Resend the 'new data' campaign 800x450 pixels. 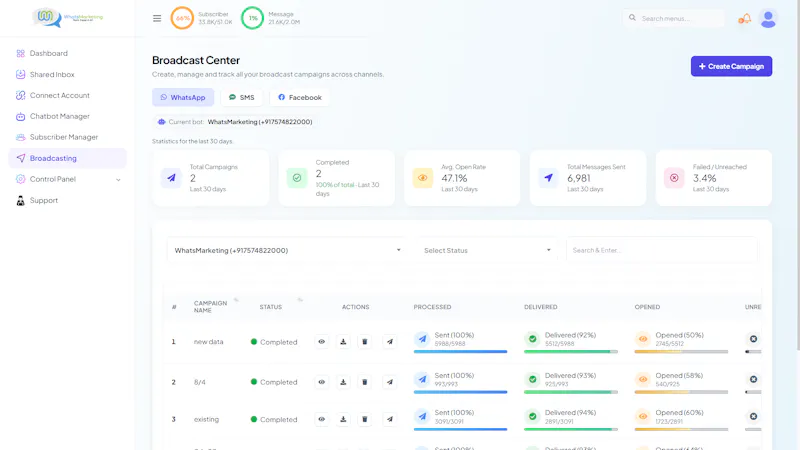(x=390, y=342)
